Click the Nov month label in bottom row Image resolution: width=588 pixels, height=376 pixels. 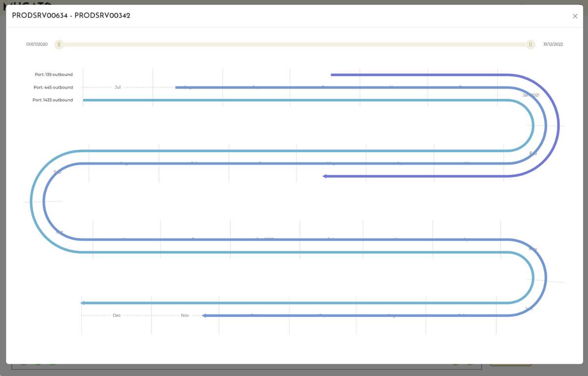pyautogui.click(x=185, y=316)
